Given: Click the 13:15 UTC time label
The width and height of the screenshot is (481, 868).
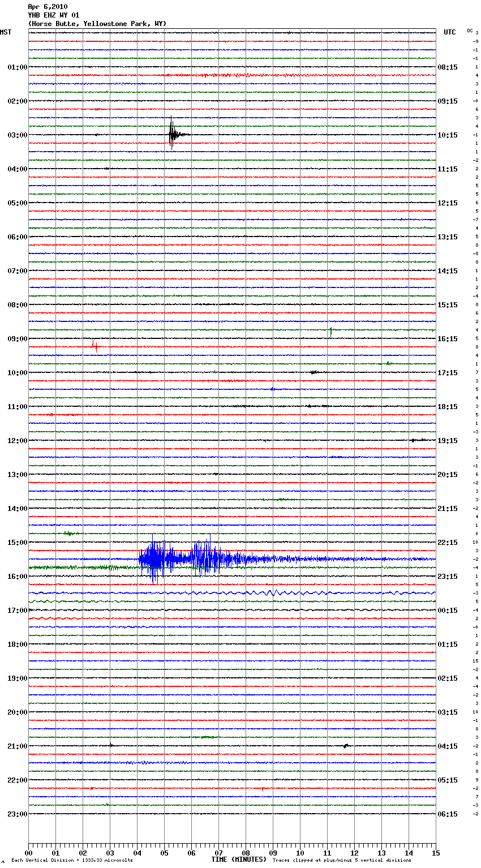Looking at the screenshot, I should [x=448, y=237].
